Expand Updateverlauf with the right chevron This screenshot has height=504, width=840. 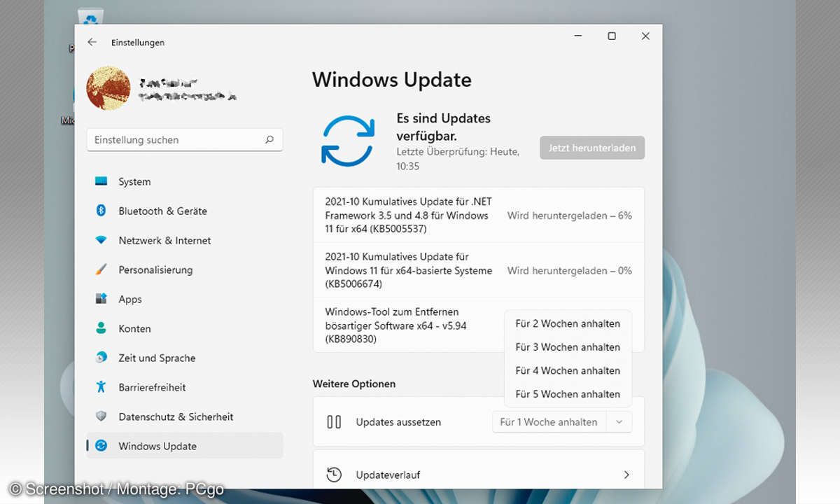click(626, 475)
